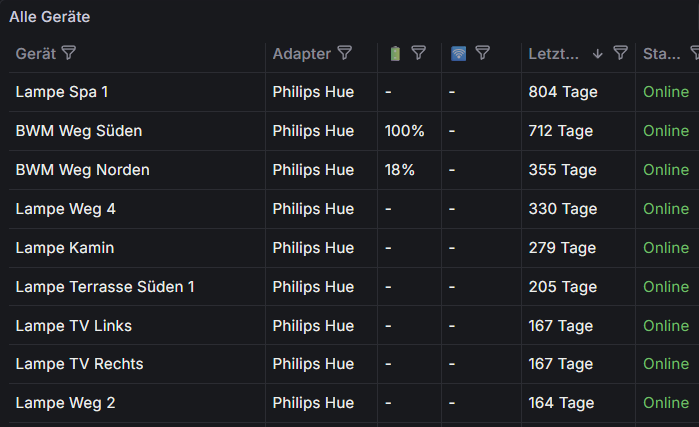Image resolution: width=699 pixels, height=427 pixels.
Task: Click the 804 Tage value
Action: (x=563, y=92)
